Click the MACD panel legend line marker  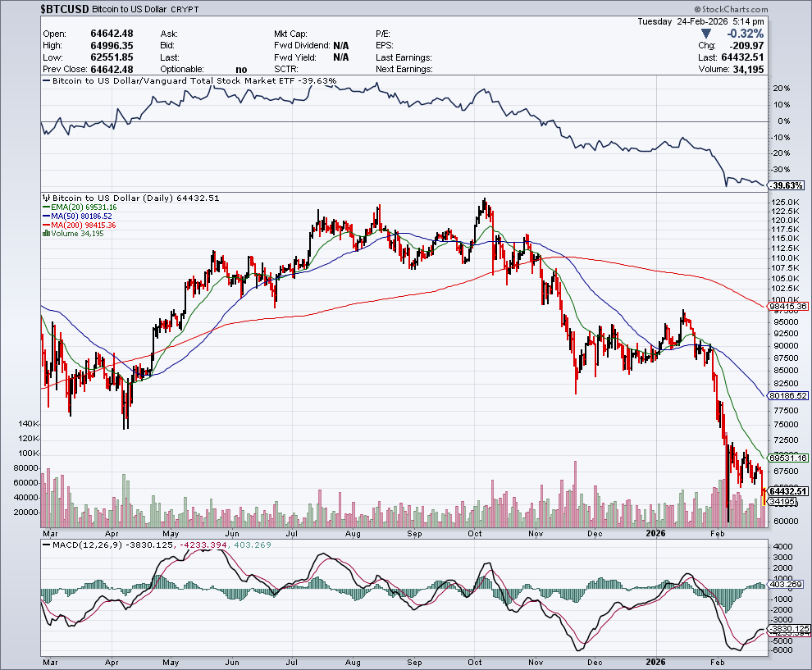click(x=46, y=545)
